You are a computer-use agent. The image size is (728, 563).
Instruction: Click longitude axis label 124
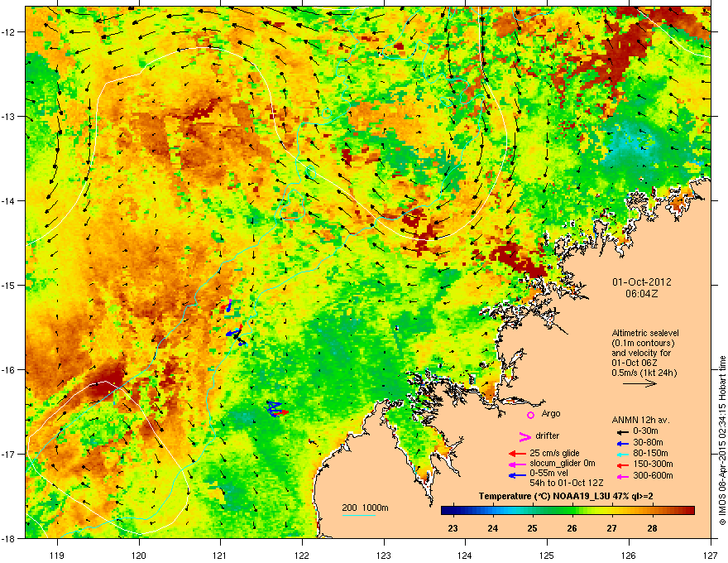click(465, 555)
